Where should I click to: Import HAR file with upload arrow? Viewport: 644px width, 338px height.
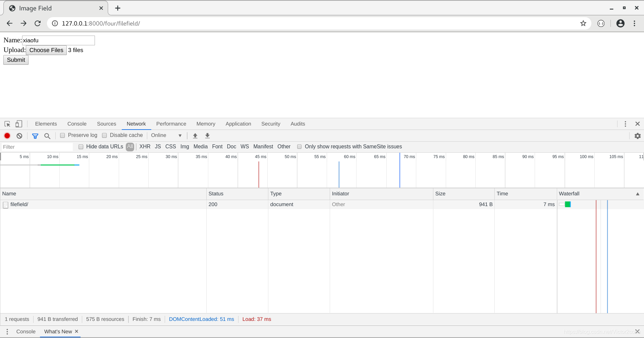tap(195, 136)
